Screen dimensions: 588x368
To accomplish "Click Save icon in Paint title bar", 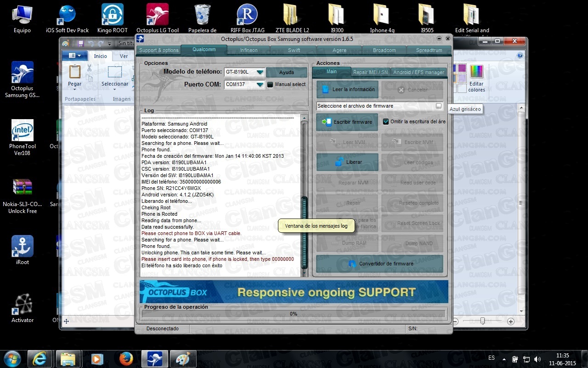I will coord(80,43).
